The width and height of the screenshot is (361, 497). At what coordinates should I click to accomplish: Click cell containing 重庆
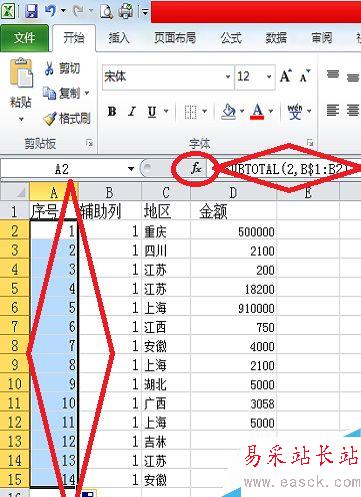point(166,231)
